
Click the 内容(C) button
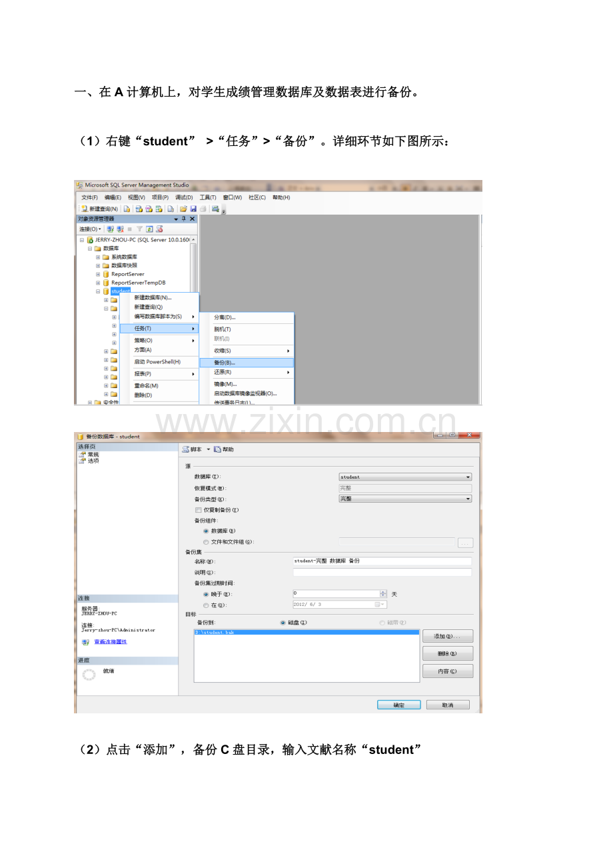pos(448,671)
